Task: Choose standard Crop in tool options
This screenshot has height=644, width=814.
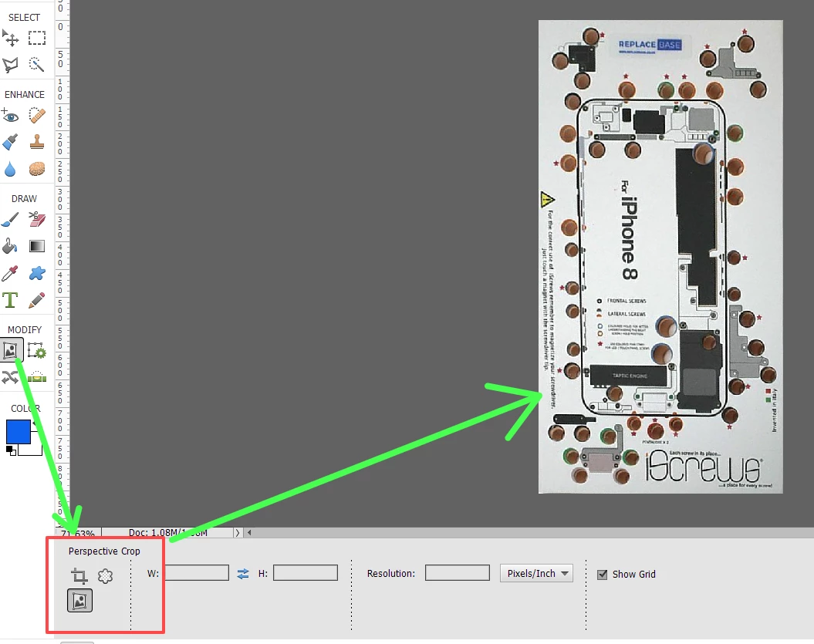Action: click(79, 575)
